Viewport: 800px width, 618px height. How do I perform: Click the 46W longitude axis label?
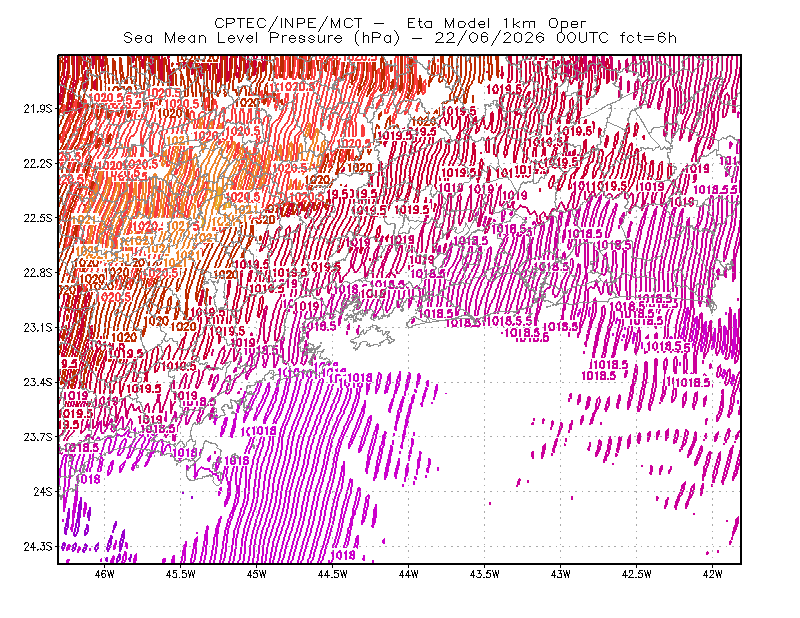tap(105, 574)
